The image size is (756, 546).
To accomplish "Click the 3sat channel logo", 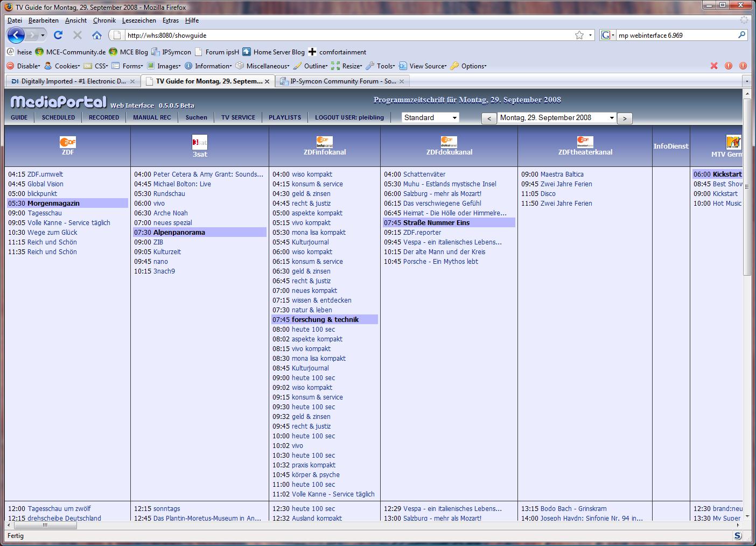I will [x=200, y=143].
